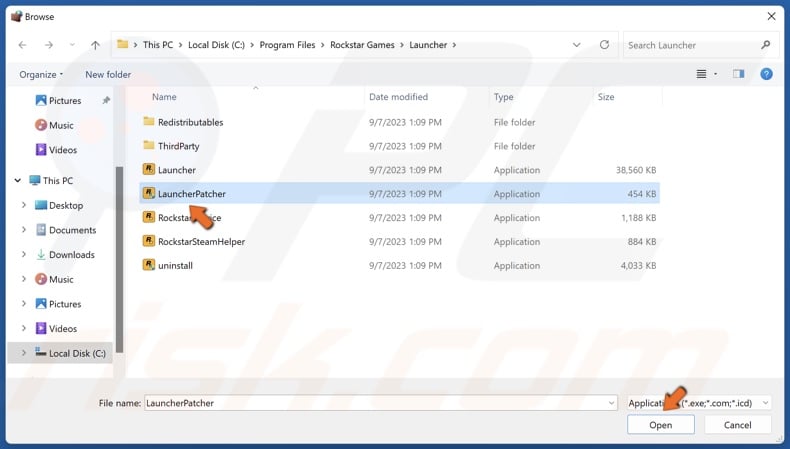Click the Up one level arrow
790x449 pixels.
tap(95, 45)
